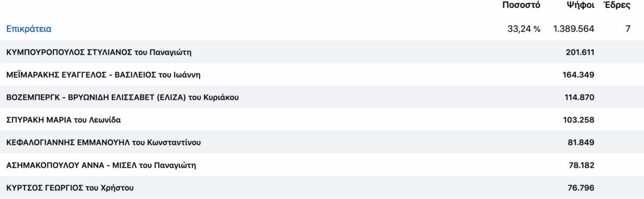Select the ΣΠΥΡΑΚΗ ΜΑΡΙΑ candidate row

point(322,120)
